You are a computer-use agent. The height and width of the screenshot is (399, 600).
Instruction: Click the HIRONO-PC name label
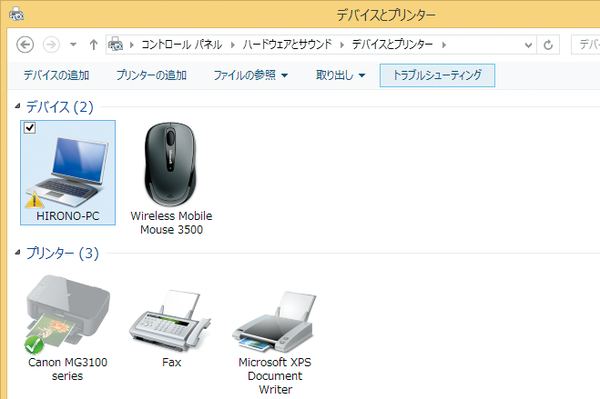point(68,216)
